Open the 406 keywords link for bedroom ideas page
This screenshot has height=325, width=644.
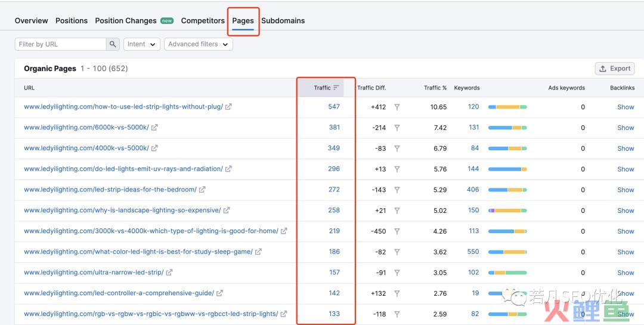point(473,190)
